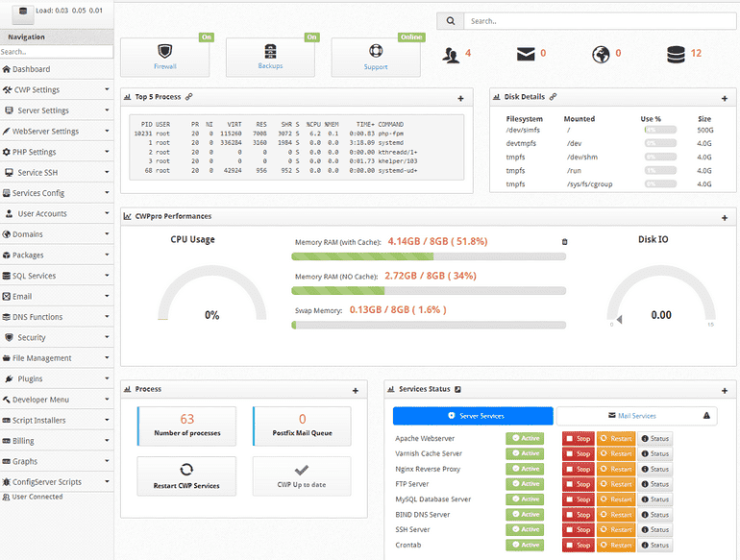This screenshot has height=560, width=740.
Task: Click Memory RAM NO Cache progress bar
Action: coord(429,291)
